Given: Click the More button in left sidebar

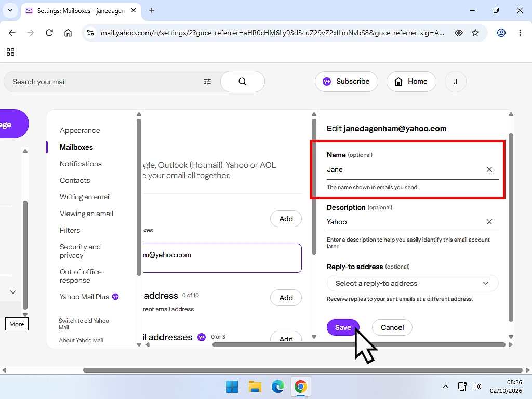Looking at the screenshot, I should tap(17, 324).
